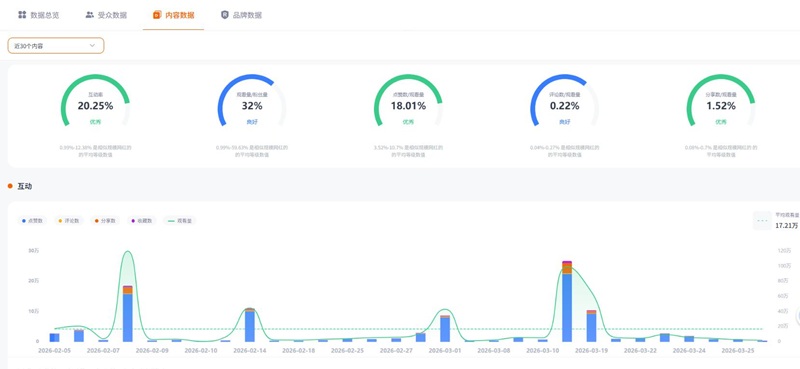Screen dimensions: 800x369
Task: Click the 互动率 20.25% gauge
Action: (x=95, y=102)
